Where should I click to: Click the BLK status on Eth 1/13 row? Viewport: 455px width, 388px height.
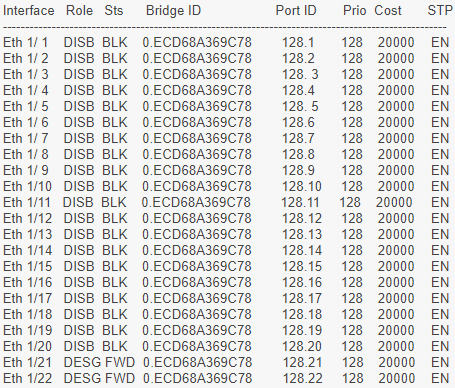coord(115,235)
